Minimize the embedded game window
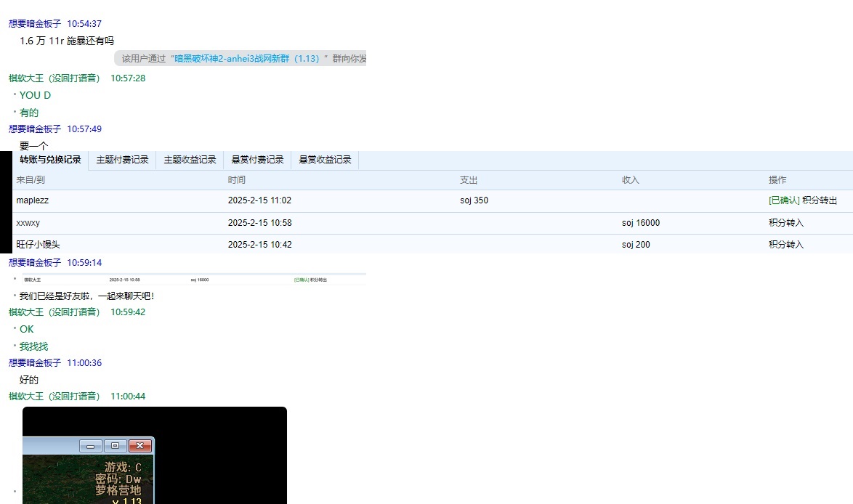Image resolution: width=853 pixels, height=504 pixels. click(x=90, y=445)
